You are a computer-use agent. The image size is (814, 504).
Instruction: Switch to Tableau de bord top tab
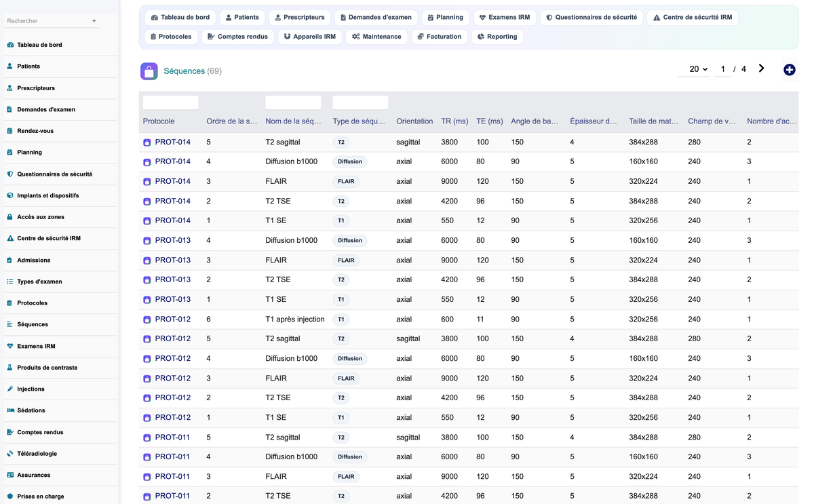pyautogui.click(x=180, y=18)
